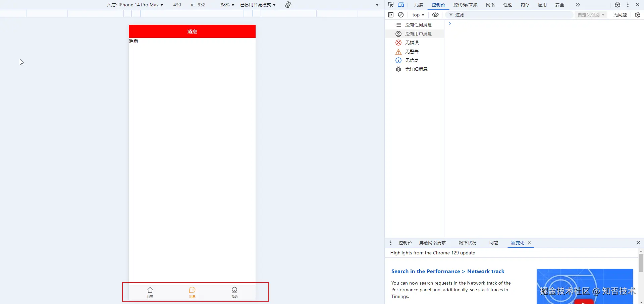Open the DevTools customize kebab menu
The height and width of the screenshot is (304, 644).
[x=628, y=5]
